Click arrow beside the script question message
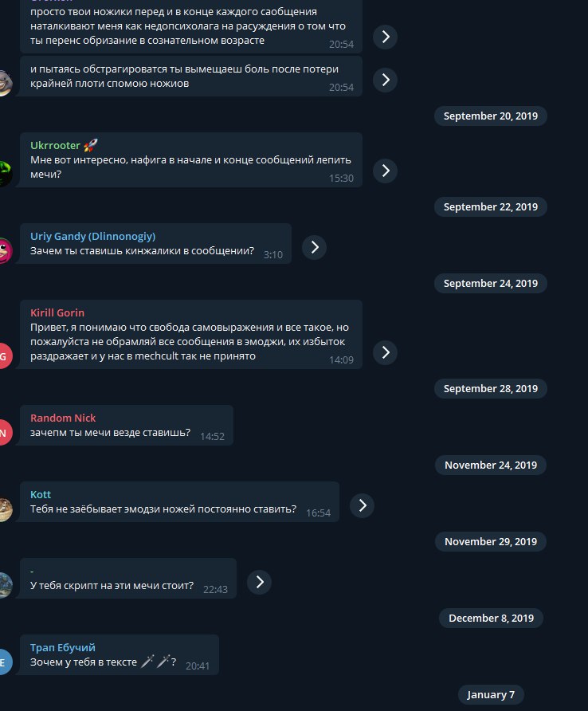This screenshot has height=711, width=588. coord(259,582)
